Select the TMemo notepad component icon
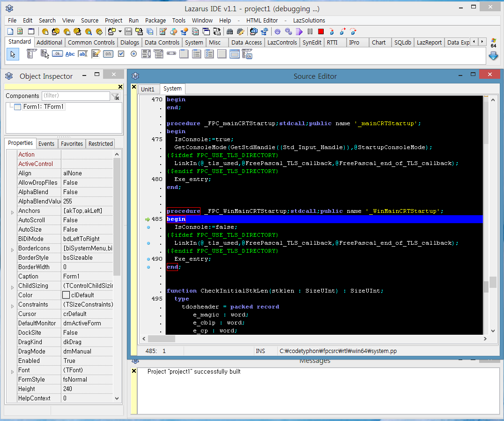This screenshot has width=504, height=421. pos(96,54)
